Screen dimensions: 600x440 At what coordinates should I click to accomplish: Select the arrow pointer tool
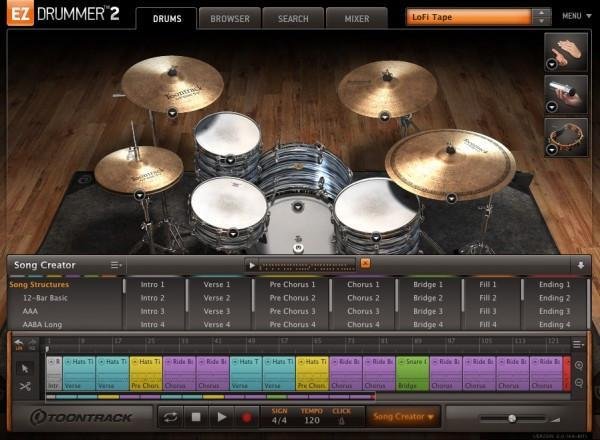pos(25,367)
